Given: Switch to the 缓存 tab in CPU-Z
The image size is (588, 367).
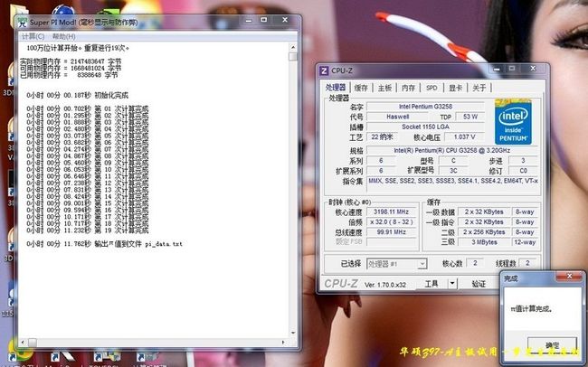Looking at the screenshot, I should (361, 88).
